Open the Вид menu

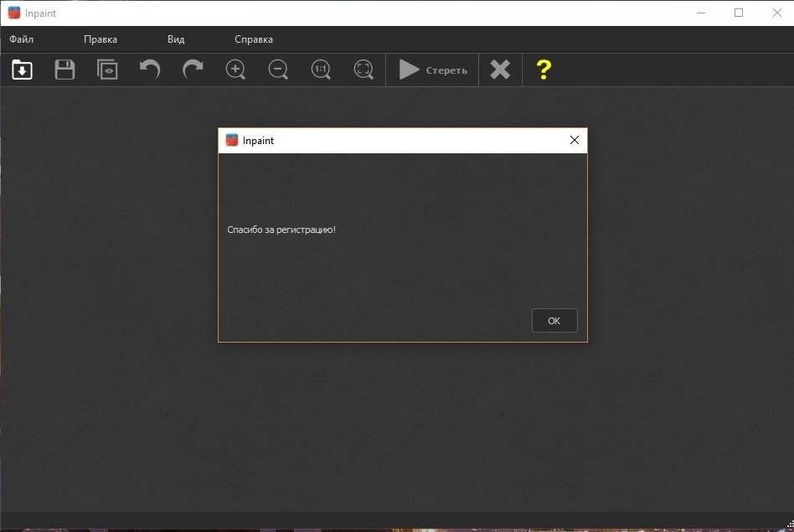[176, 39]
